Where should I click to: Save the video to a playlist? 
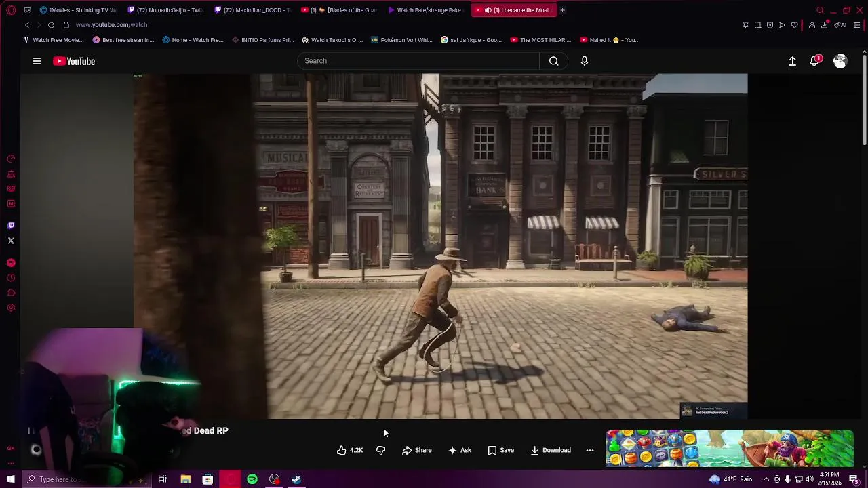(500, 450)
